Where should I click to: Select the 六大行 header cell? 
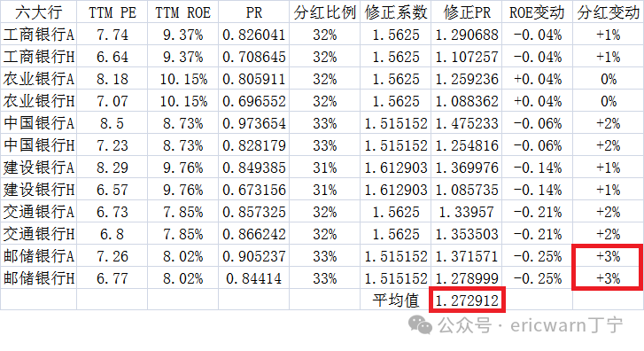(x=39, y=12)
